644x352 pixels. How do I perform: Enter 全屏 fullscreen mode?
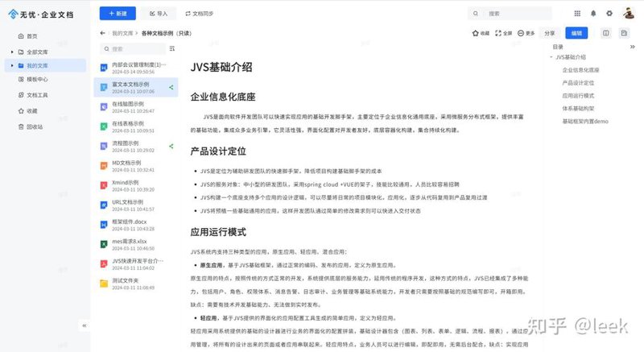coord(504,33)
